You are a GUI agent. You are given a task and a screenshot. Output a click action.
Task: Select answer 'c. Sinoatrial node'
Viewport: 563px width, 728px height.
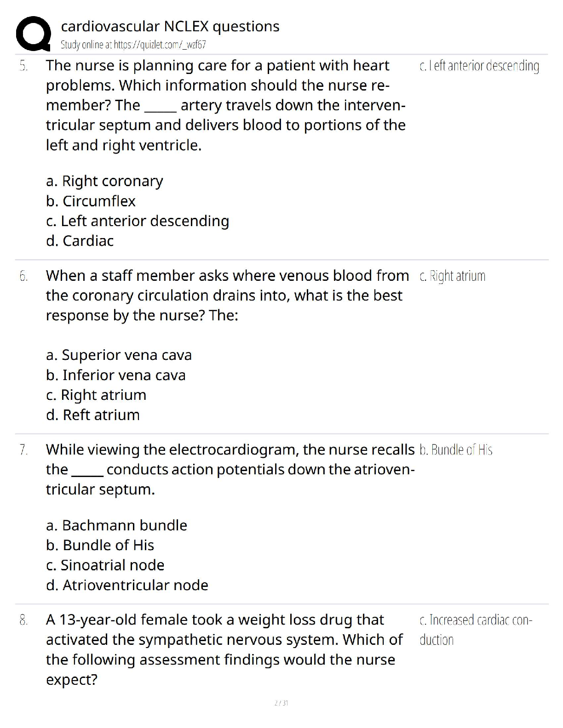(105, 565)
